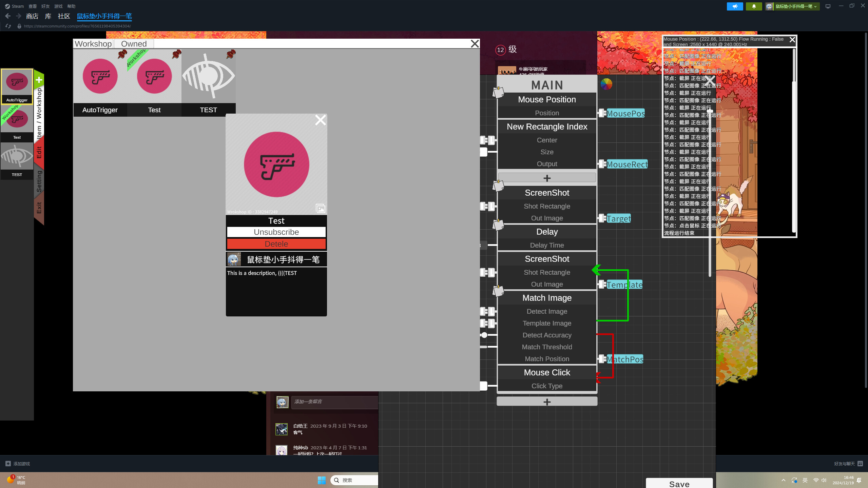The image size is (868, 488).
Task: Click the back navigation arrow
Action: (7, 16)
